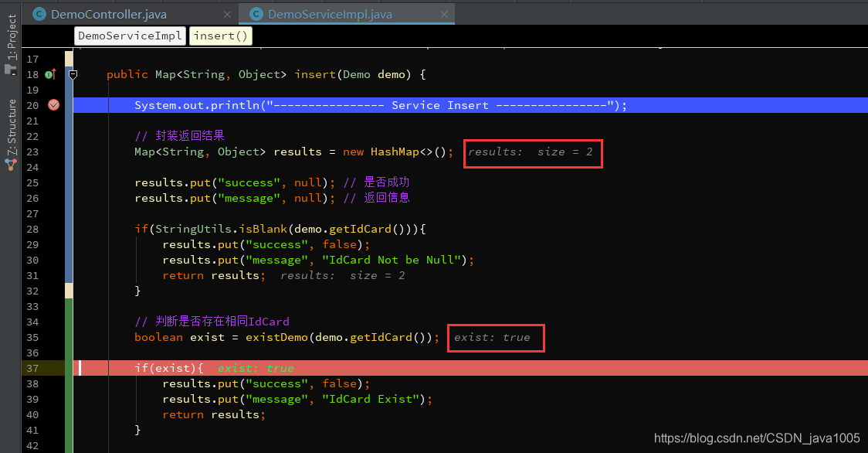
Task: Click results.put("success", null) on line 25
Action: [x=235, y=182]
